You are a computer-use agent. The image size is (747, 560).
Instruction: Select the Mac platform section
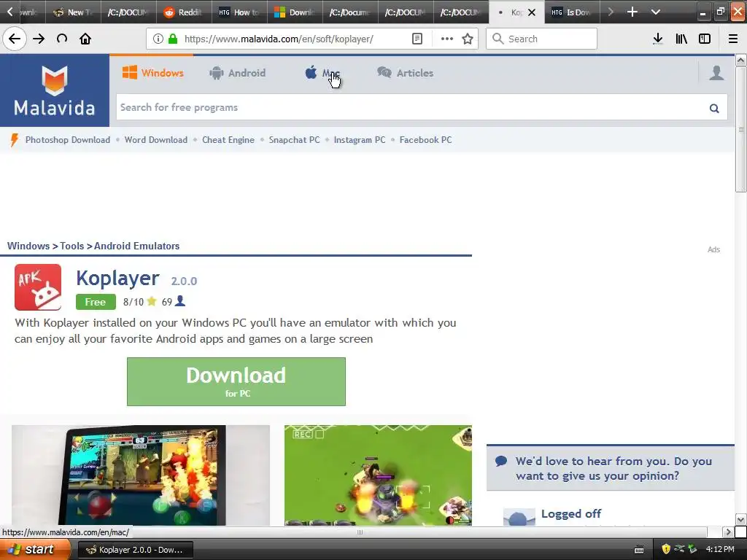[x=322, y=73]
